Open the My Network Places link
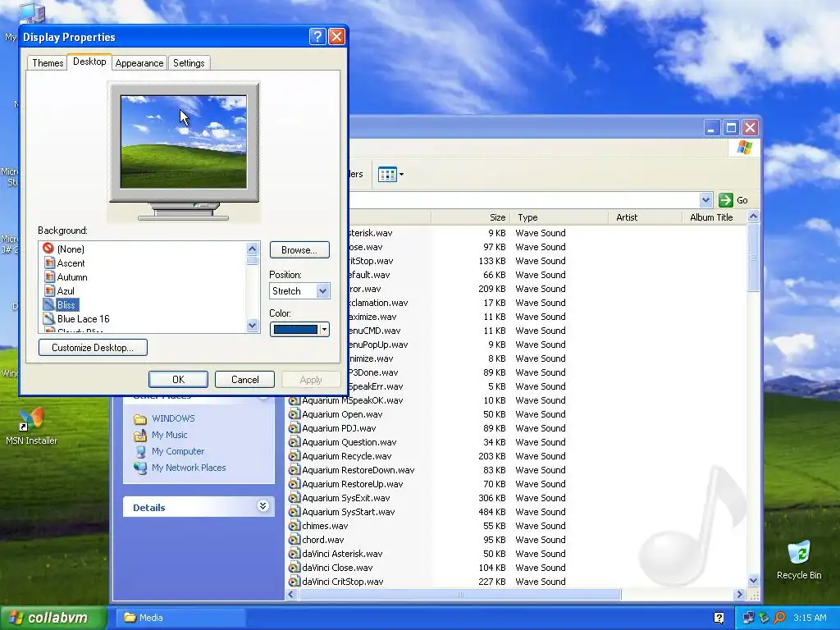The height and width of the screenshot is (630, 840). click(189, 468)
